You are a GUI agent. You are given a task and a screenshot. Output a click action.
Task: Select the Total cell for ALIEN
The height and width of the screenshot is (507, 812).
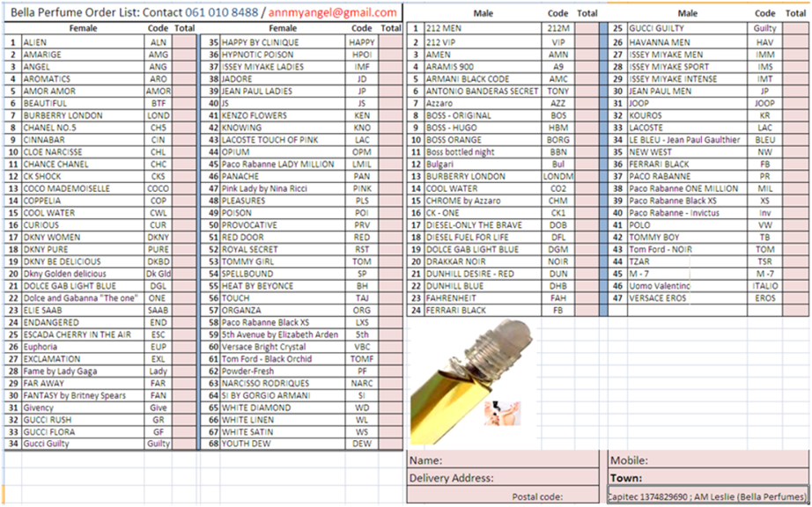(x=184, y=42)
